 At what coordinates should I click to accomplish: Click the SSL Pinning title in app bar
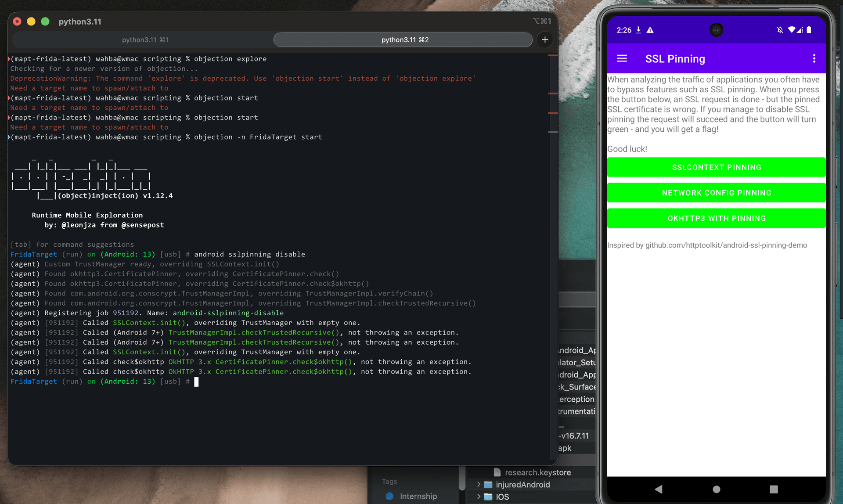675,59
